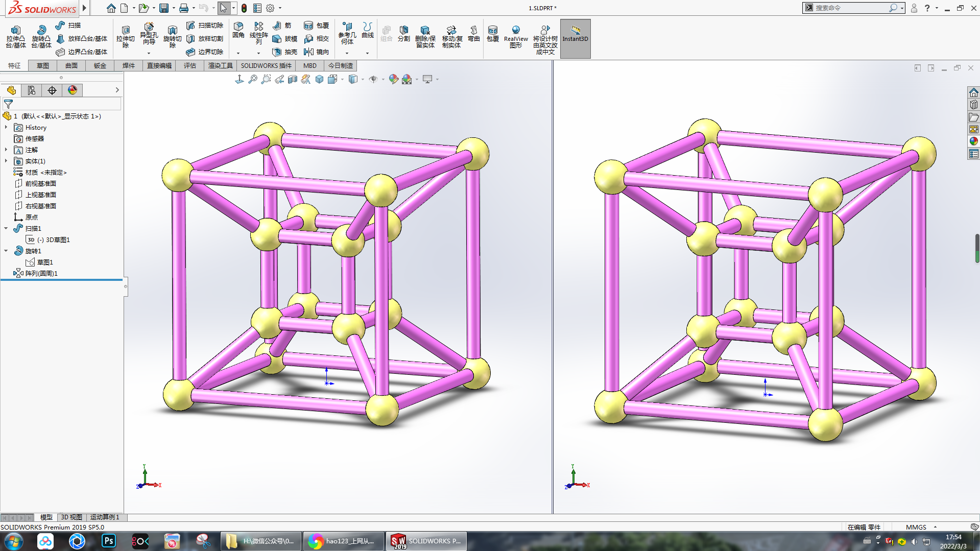Viewport: 980px width, 551px height.
Task: Open the 运动算例1 motion study tab
Action: (105, 517)
